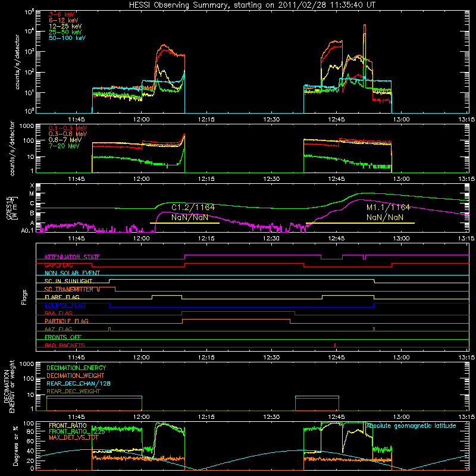476x476 pixels.
Task: Click the HESSI Observing Summary plot title
Action: 252,5
